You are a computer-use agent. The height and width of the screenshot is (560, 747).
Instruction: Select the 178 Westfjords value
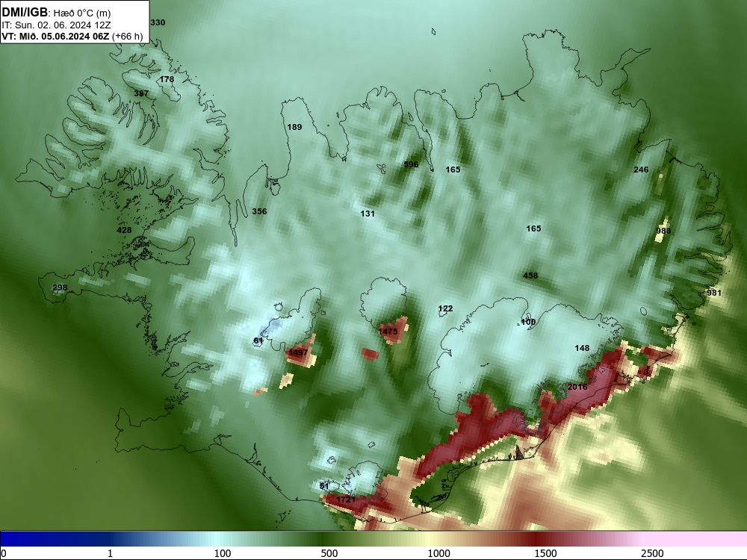(x=167, y=80)
